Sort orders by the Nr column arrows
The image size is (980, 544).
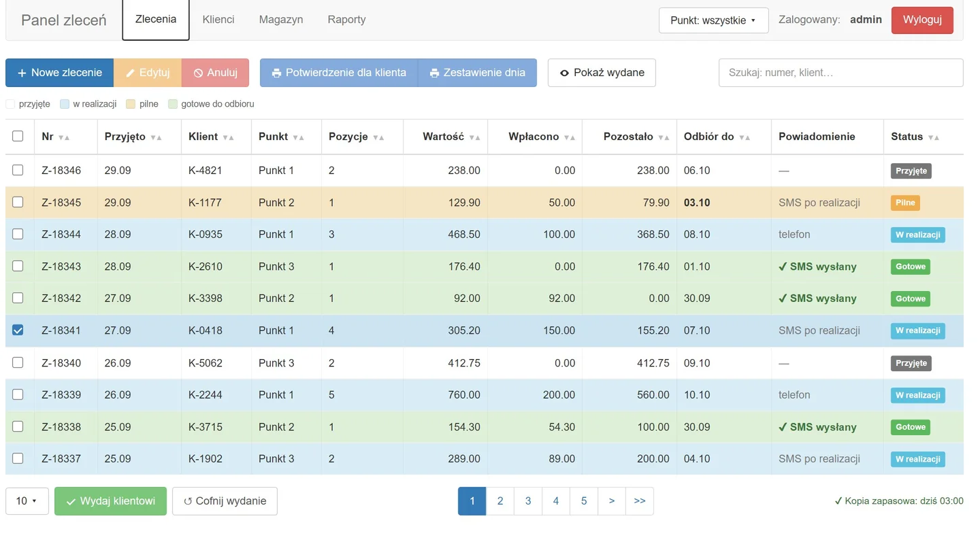[64, 137]
